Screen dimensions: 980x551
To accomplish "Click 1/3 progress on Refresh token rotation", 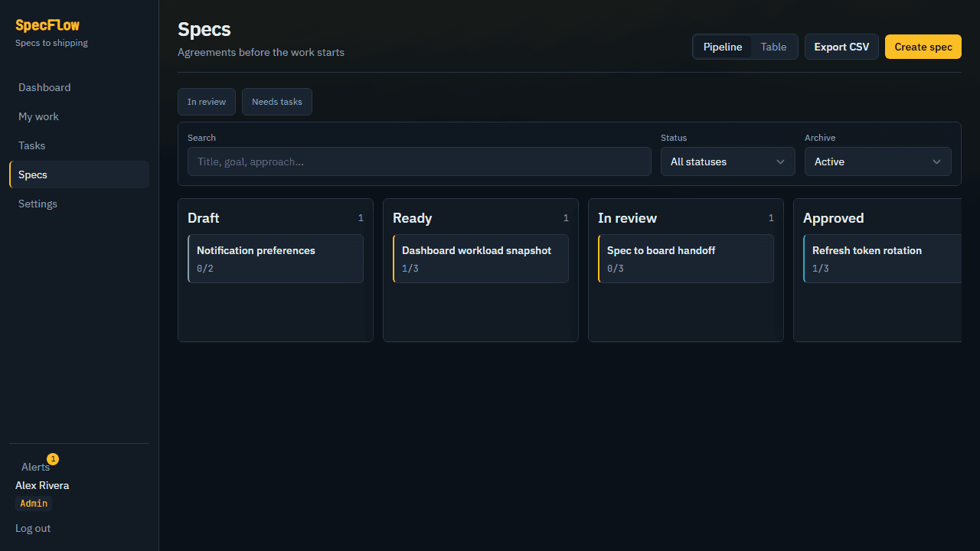I will click(821, 269).
